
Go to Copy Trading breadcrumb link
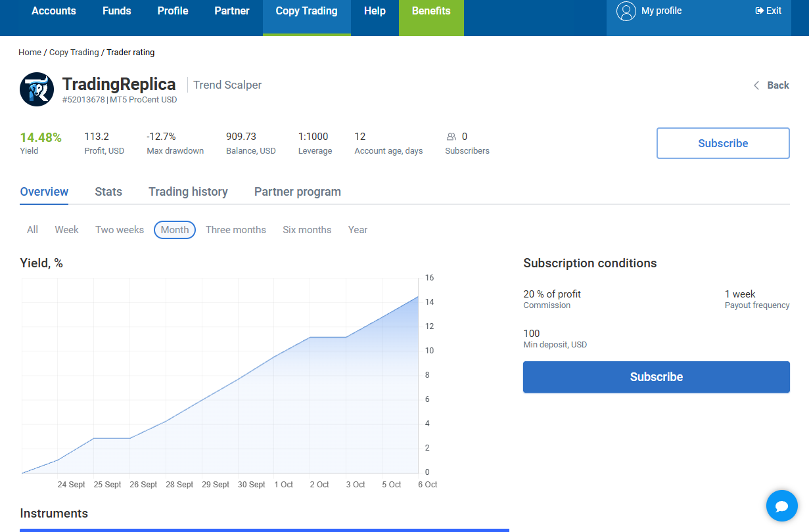(74, 53)
